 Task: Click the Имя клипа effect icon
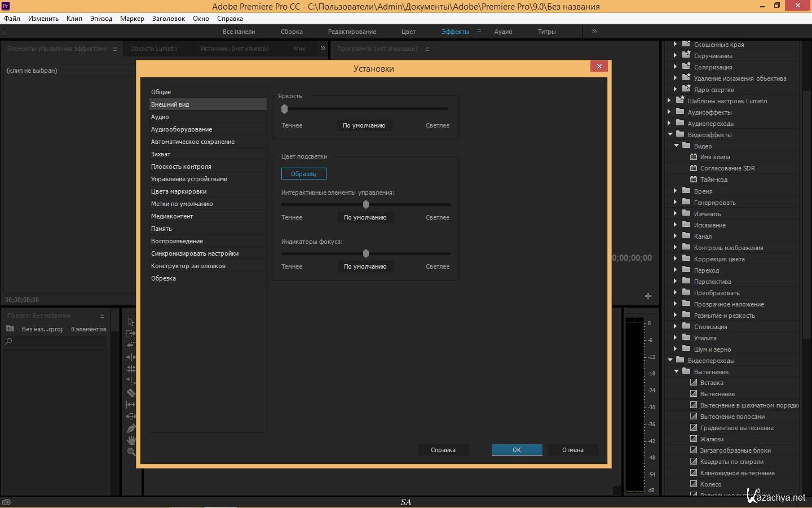[x=694, y=157]
